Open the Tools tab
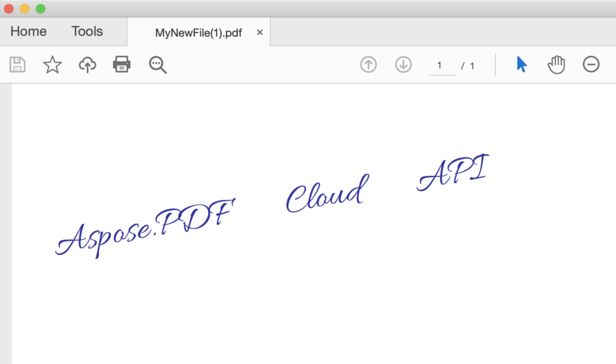The height and width of the screenshot is (364, 616). (87, 31)
